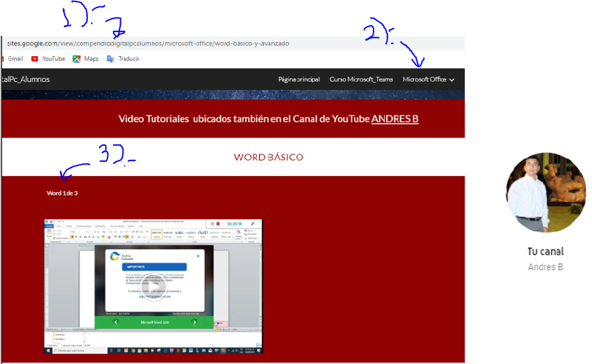592x364 pixels.
Task: Play the Word 1de 3 video
Action: point(154,287)
